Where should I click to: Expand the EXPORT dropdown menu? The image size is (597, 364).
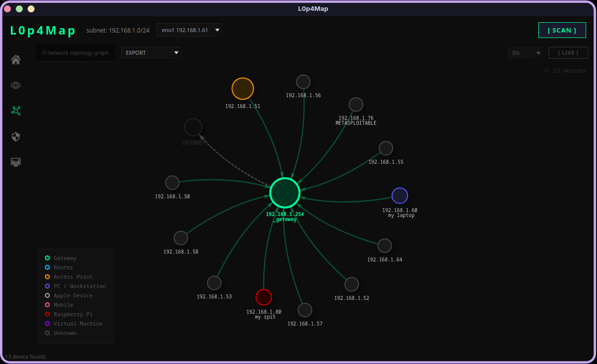(150, 52)
